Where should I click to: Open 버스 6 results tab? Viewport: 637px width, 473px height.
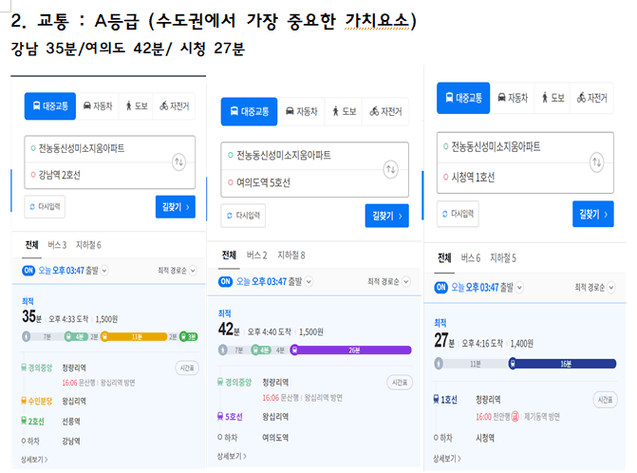(470, 258)
